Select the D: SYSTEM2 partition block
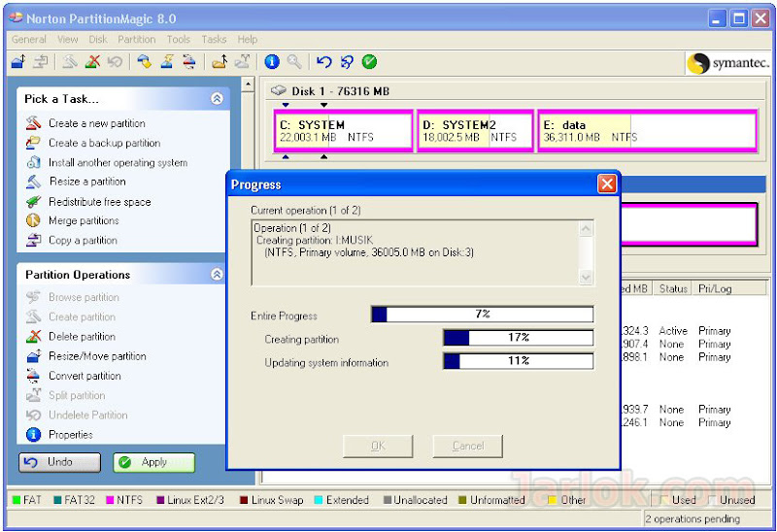 coord(475,131)
